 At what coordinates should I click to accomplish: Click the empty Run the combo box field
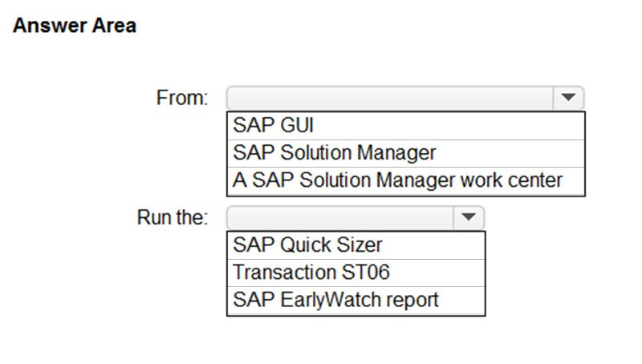coord(341,217)
